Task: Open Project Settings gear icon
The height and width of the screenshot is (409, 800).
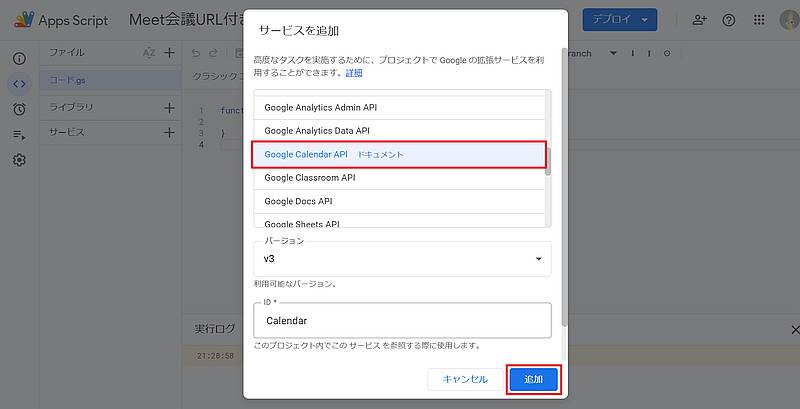Action: (19, 160)
